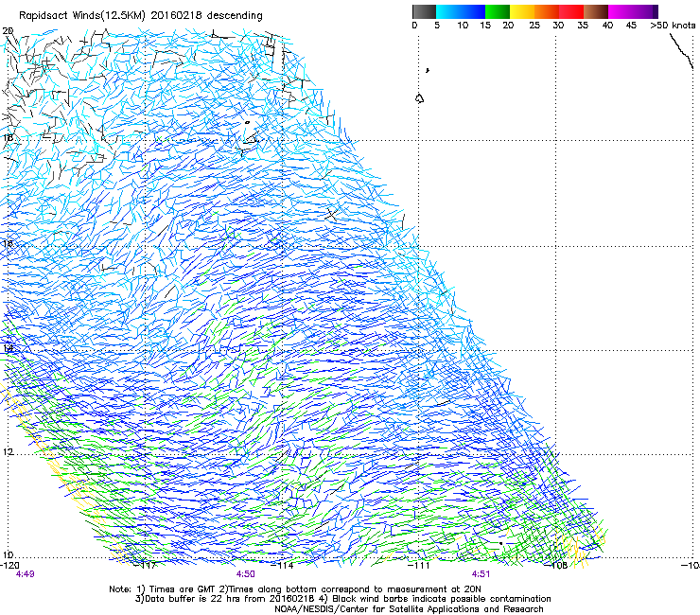Click the brown 35-40 knots color swatch
The width and height of the screenshot is (700, 615).
tap(596, 11)
